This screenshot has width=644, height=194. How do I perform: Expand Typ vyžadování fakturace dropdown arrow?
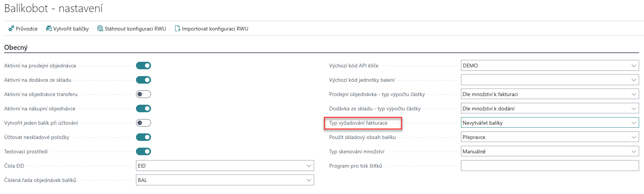tap(634, 123)
